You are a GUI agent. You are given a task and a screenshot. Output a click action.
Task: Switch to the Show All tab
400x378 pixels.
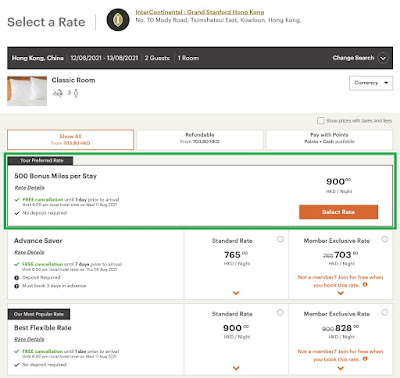tap(70, 140)
